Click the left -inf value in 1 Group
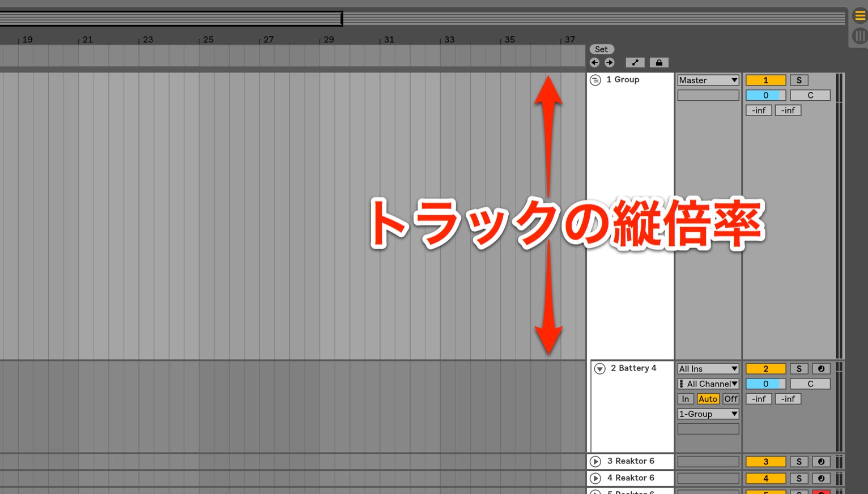Screen dimensions: 868x494 [759, 110]
